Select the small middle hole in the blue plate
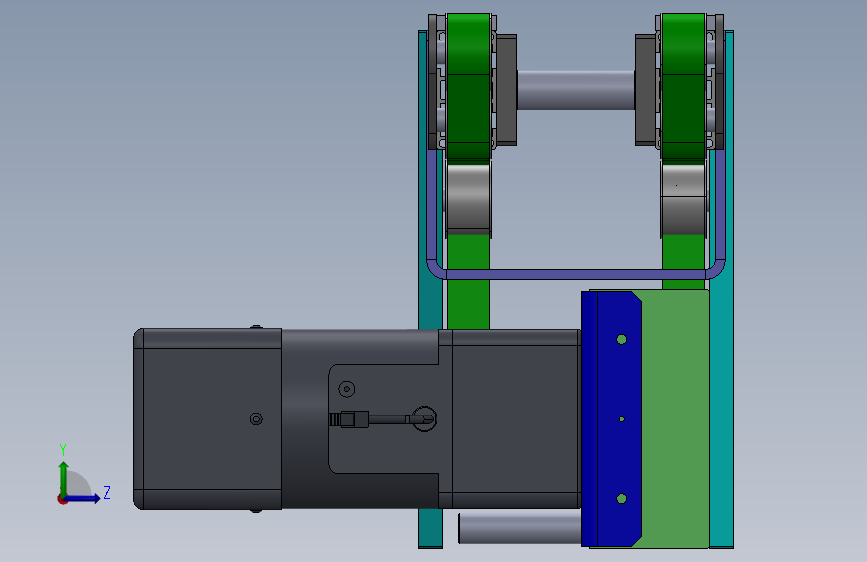Viewport: 867px width, 562px height. point(622,419)
